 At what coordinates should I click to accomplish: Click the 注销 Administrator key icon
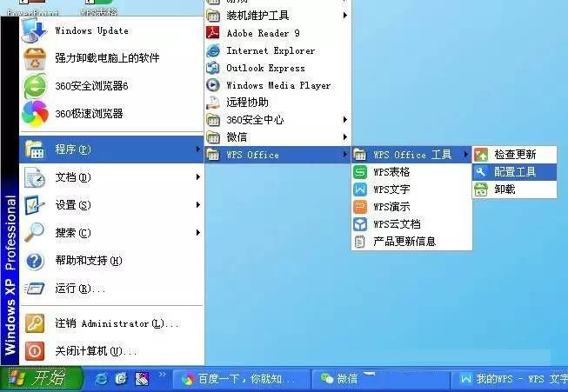[x=35, y=323]
